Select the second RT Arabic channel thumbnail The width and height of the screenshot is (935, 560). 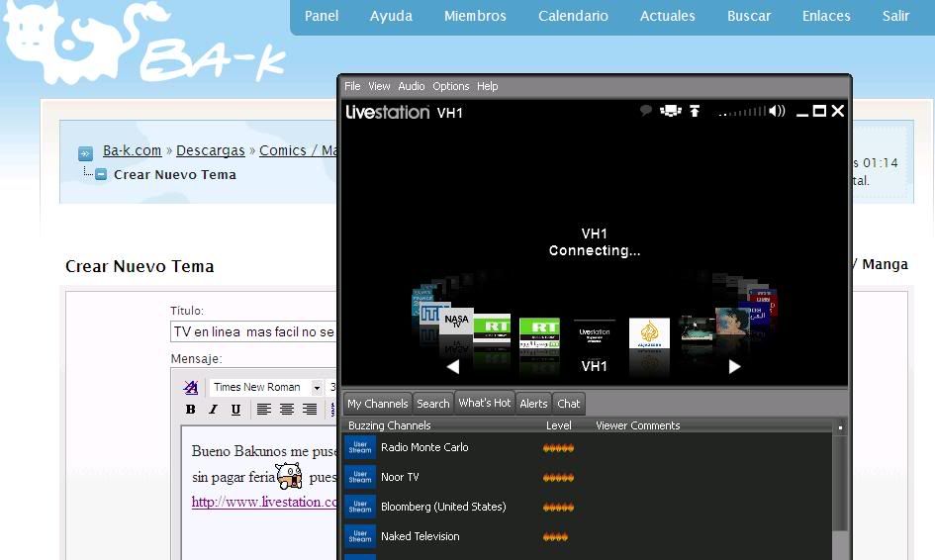pyautogui.click(x=539, y=332)
